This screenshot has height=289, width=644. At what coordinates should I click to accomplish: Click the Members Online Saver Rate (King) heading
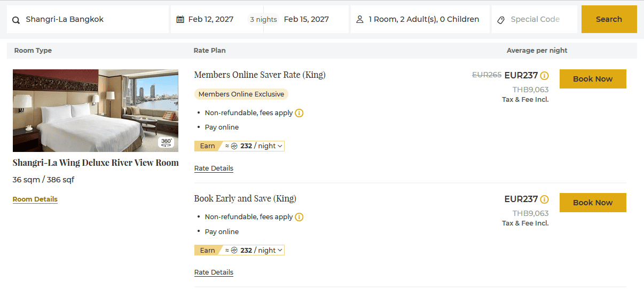[260, 75]
